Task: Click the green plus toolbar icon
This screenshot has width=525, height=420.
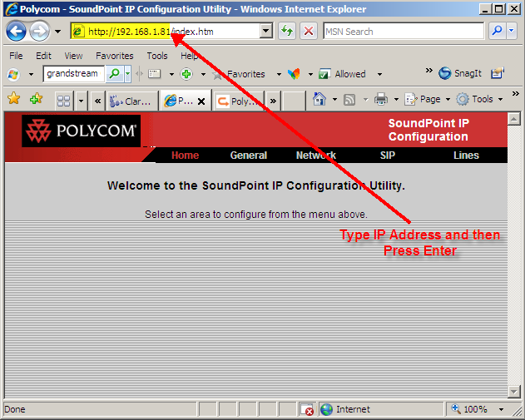Action: pyautogui.click(x=186, y=74)
